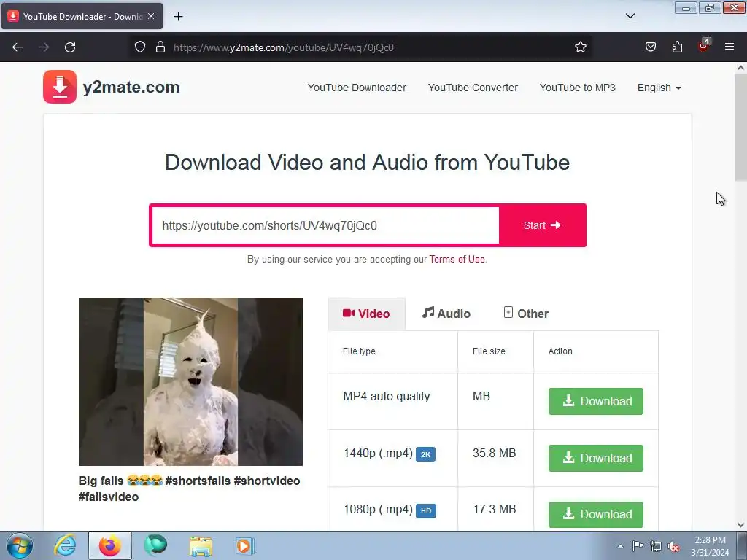Click the HD quality badge

click(x=426, y=510)
